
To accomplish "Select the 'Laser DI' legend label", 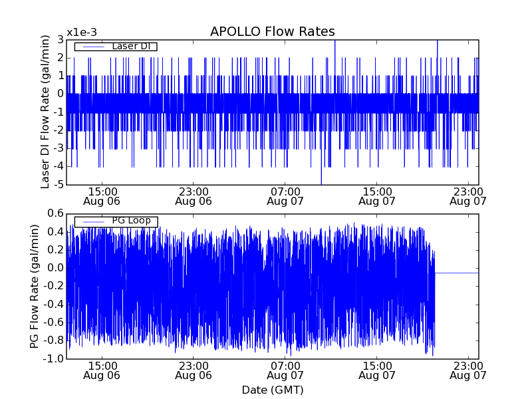I will coord(131,46).
